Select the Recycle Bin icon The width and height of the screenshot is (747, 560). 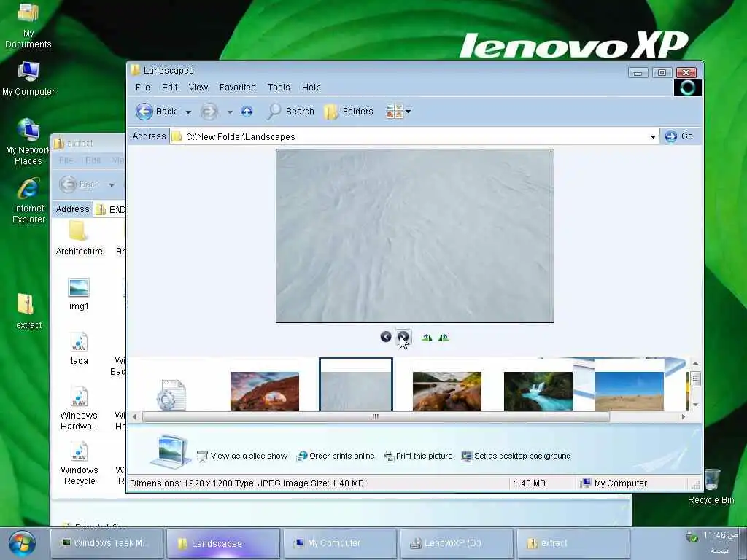[711, 486]
